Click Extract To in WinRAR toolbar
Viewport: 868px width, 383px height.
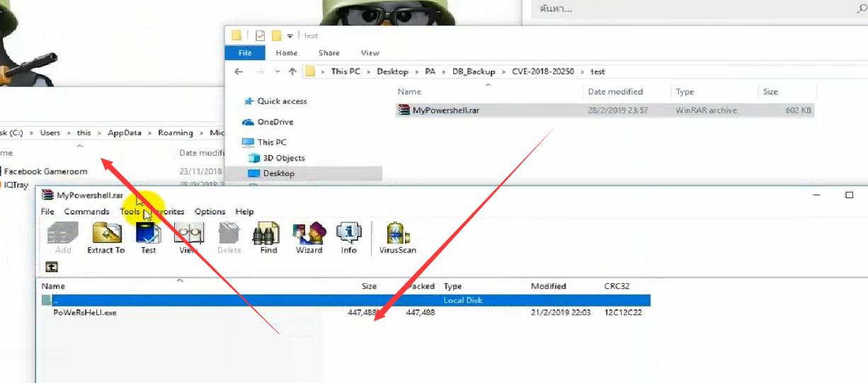click(106, 238)
